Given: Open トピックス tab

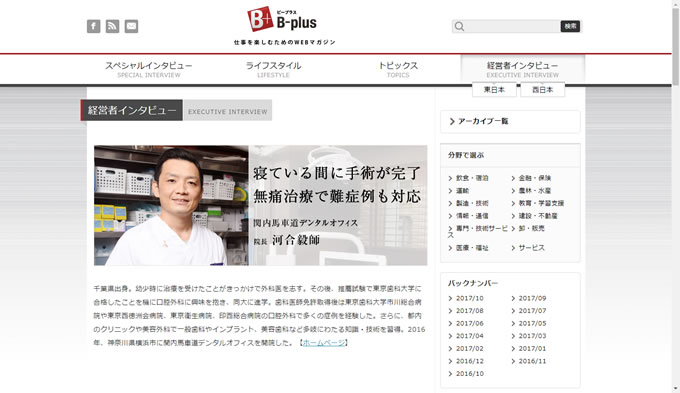Looking at the screenshot, I should (x=398, y=69).
